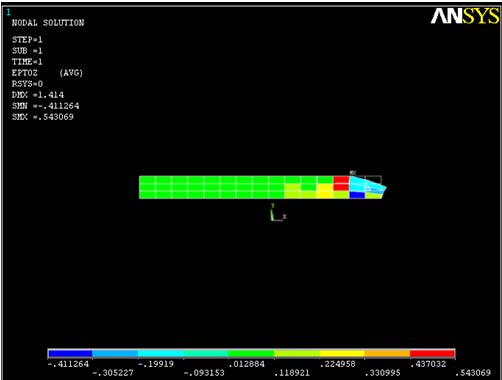Click the XY coordinate triad icon
This screenshot has height=380, width=502.
[278, 212]
